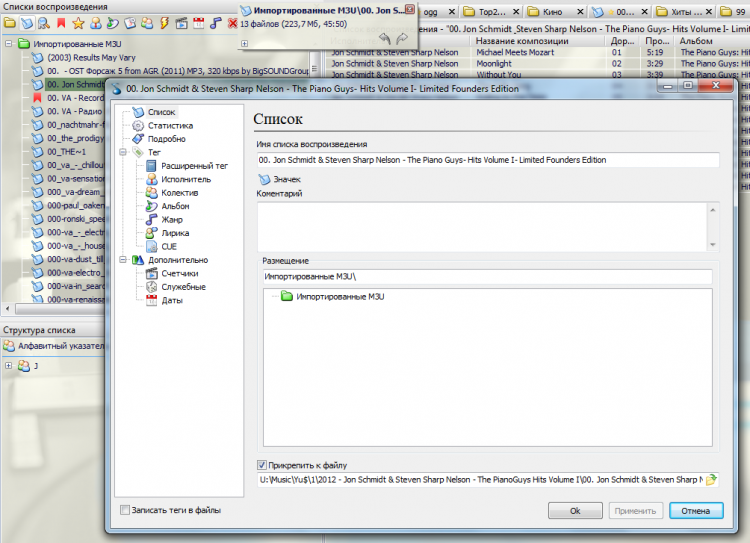Toggle Записать теги в файлы checkbox
The width and height of the screenshot is (750, 543).
124,510
